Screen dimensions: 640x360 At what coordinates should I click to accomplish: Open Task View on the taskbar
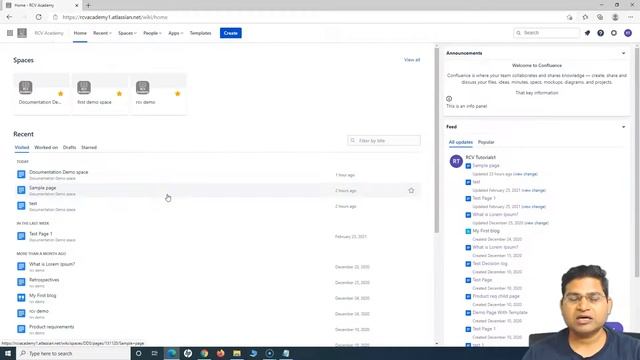coord(155,353)
